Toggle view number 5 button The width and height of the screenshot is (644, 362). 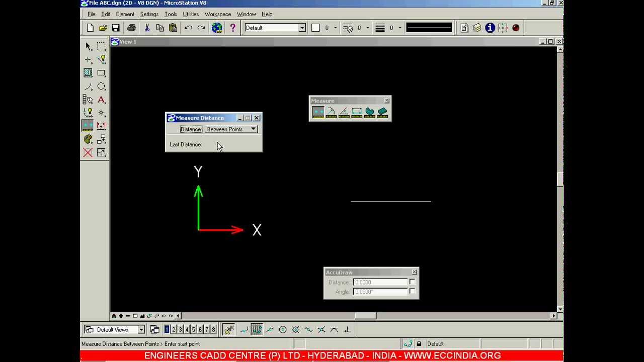click(x=193, y=330)
